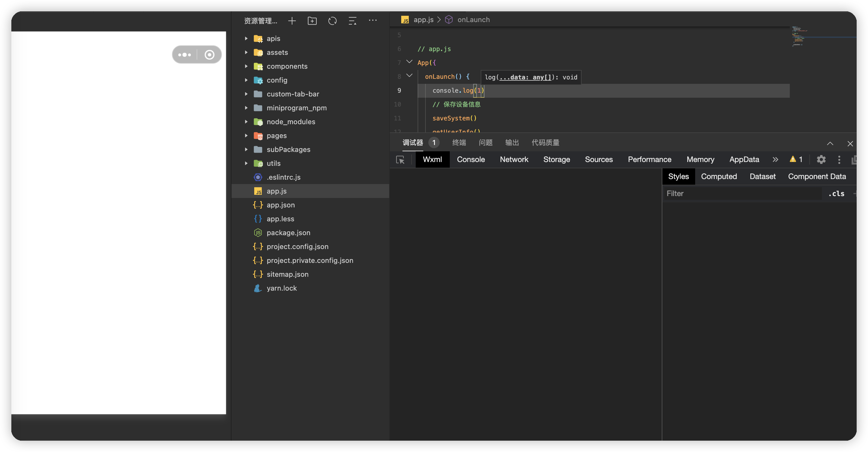Click the warning count indicator

(x=796, y=159)
